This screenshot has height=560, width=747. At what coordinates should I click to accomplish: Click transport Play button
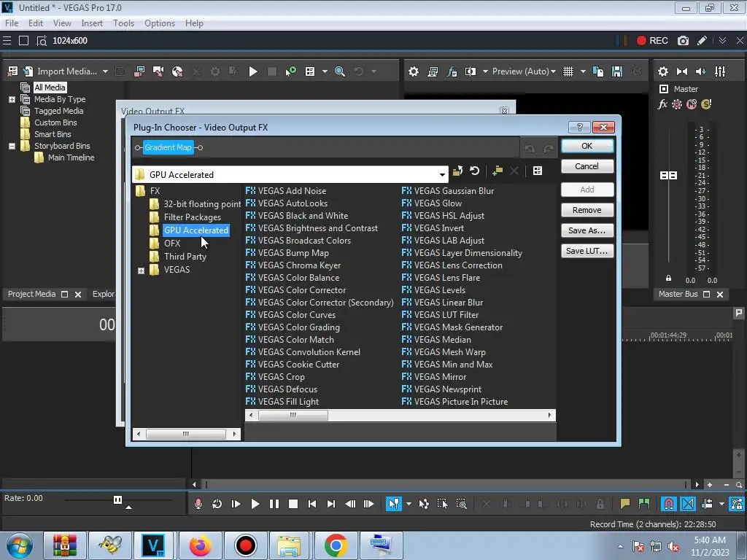pos(255,504)
